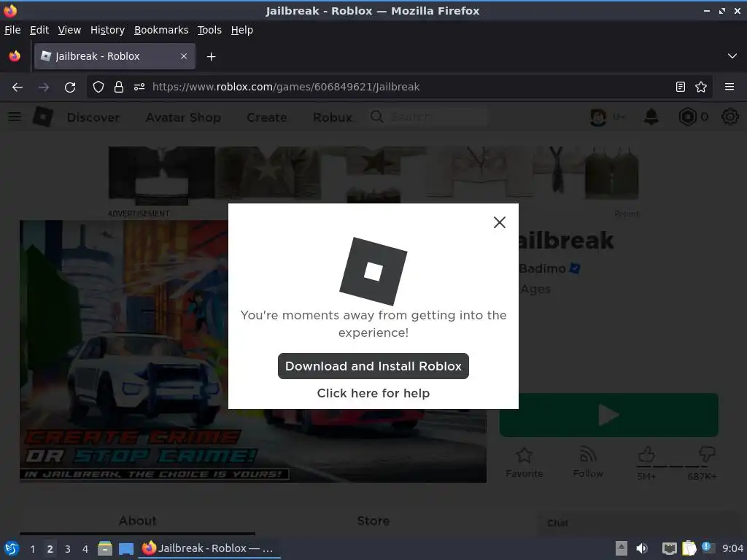Click the browser forward arrow
Image resolution: width=747 pixels, height=560 pixels.
tap(44, 87)
